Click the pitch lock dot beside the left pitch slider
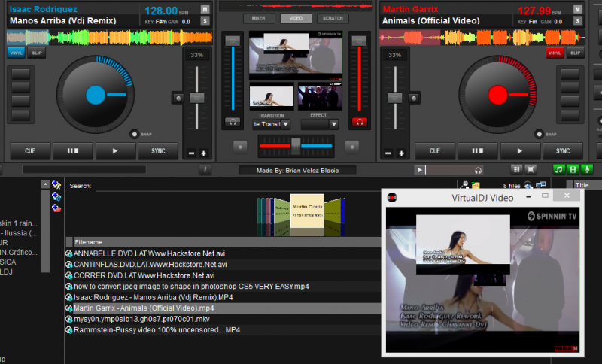602x364 pixels. (x=178, y=99)
